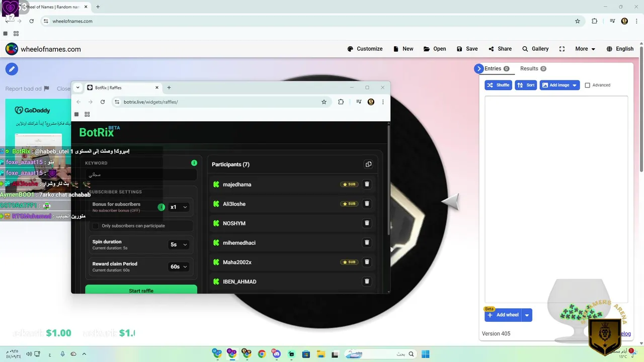
Task: Remove Ali3loshe using trash icon
Action: pos(367,204)
